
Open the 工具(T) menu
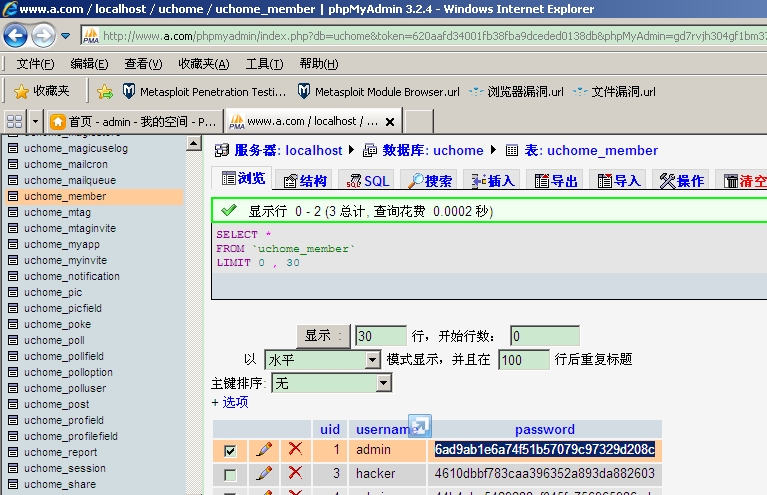pyautogui.click(x=264, y=64)
